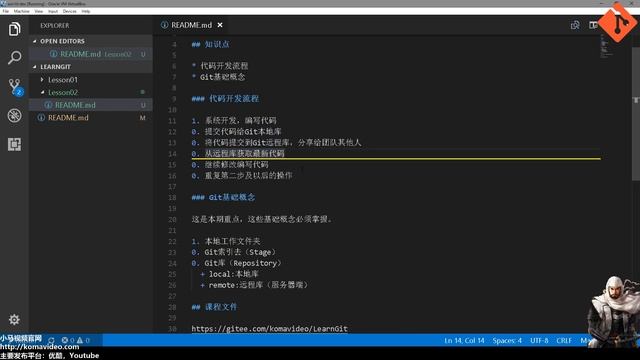Select README.md Lesson02 under Open Editors
Image resolution: width=640 pixels, height=360 pixels.
(x=91, y=54)
